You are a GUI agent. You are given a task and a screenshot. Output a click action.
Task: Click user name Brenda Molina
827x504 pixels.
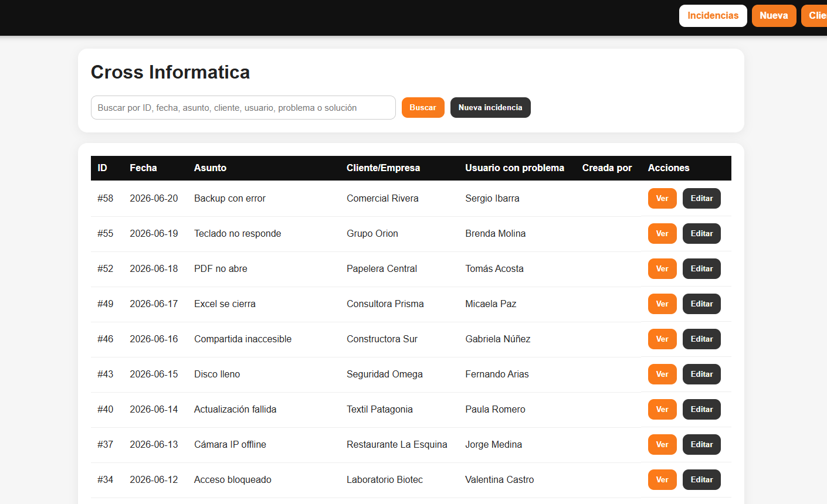click(495, 234)
